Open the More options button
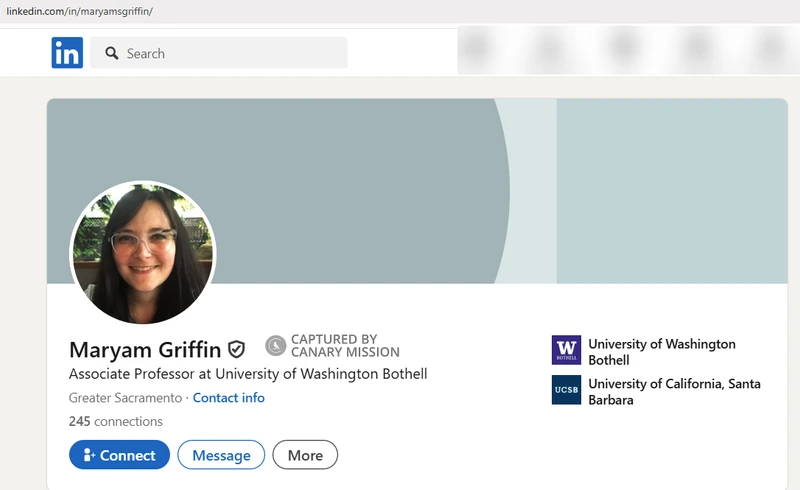Viewport: 800px width, 490px height. coord(305,455)
